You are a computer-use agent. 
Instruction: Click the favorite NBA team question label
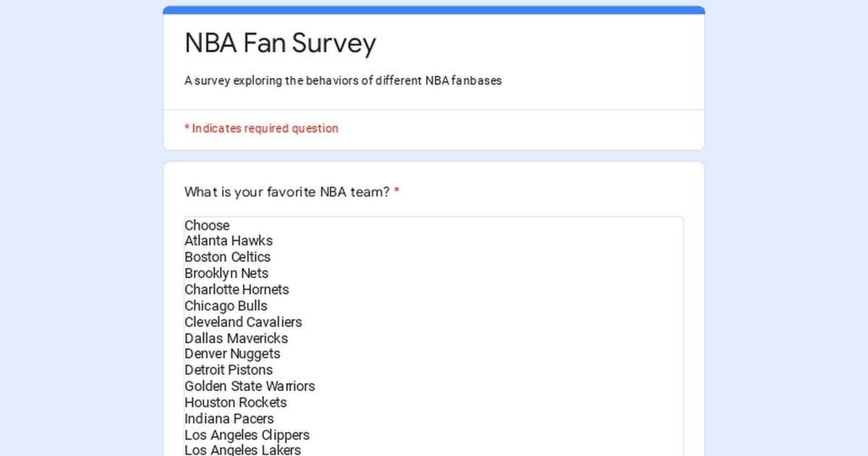(287, 193)
